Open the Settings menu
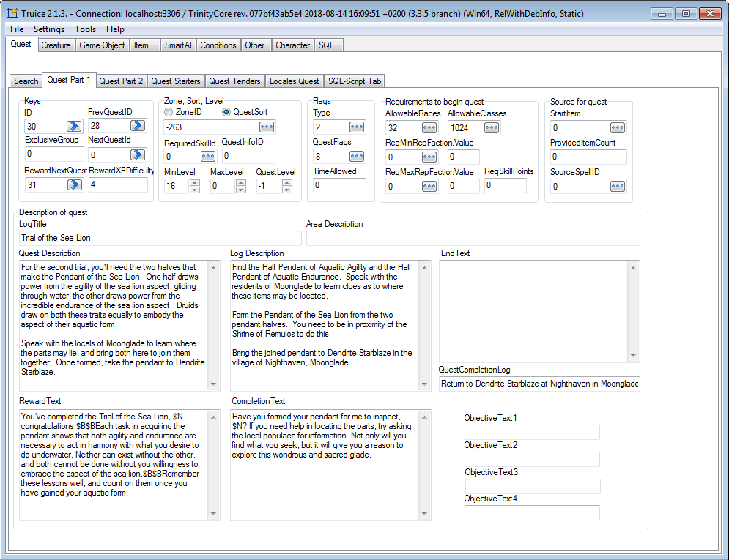729x560 pixels. [x=49, y=29]
